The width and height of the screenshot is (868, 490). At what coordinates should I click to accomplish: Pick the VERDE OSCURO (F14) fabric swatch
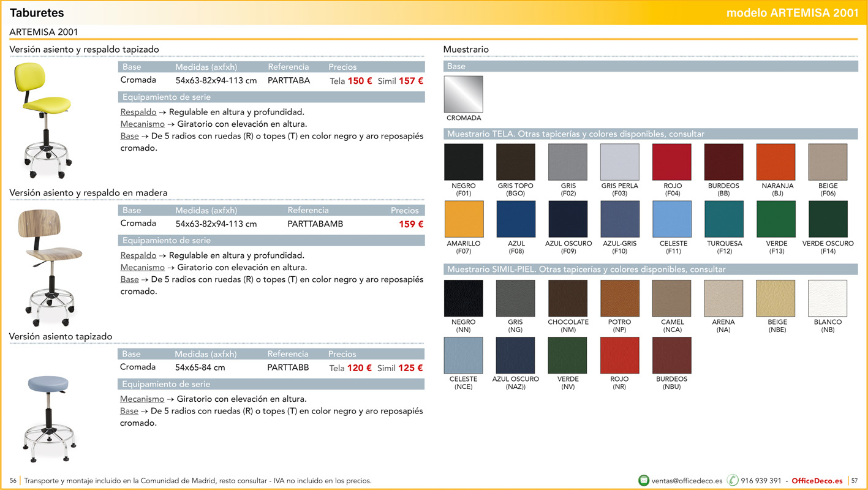pos(828,219)
